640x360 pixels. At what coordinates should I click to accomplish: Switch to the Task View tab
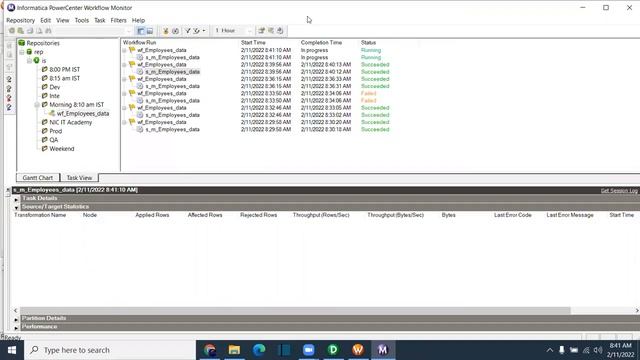pyautogui.click(x=79, y=178)
